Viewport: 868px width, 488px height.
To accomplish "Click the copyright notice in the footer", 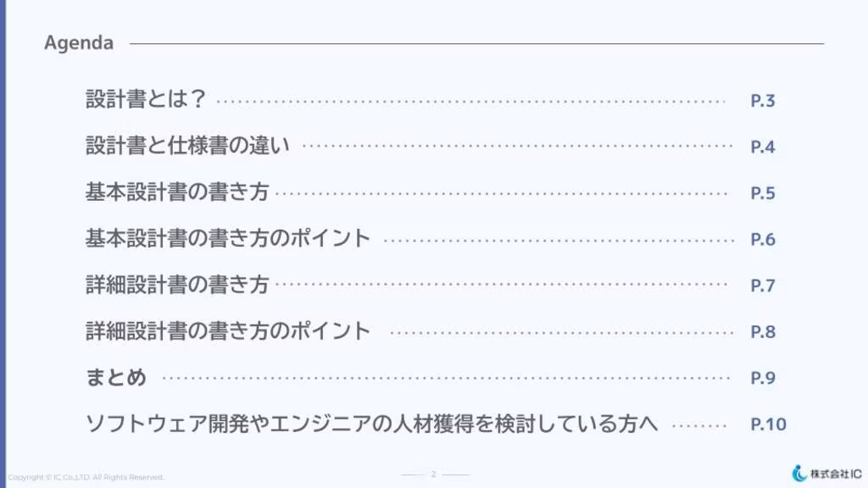I will tap(86, 477).
